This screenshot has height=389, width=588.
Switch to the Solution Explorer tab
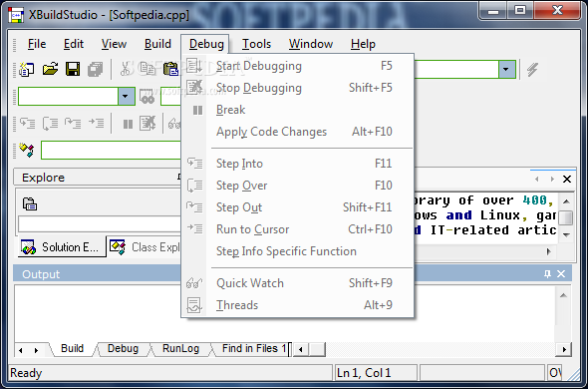click(x=62, y=247)
